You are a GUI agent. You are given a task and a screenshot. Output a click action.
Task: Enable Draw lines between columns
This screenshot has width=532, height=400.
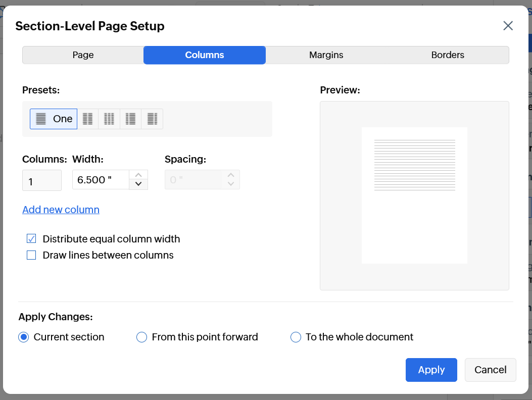coord(31,255)
